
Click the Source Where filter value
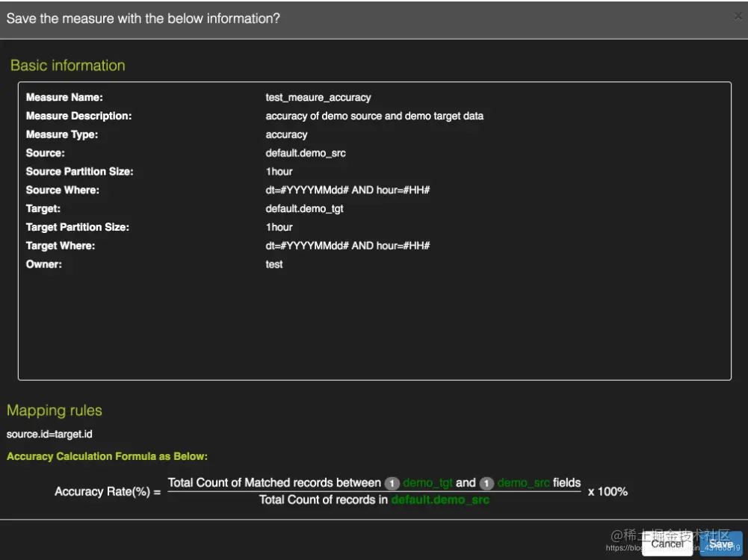point(347,190)
